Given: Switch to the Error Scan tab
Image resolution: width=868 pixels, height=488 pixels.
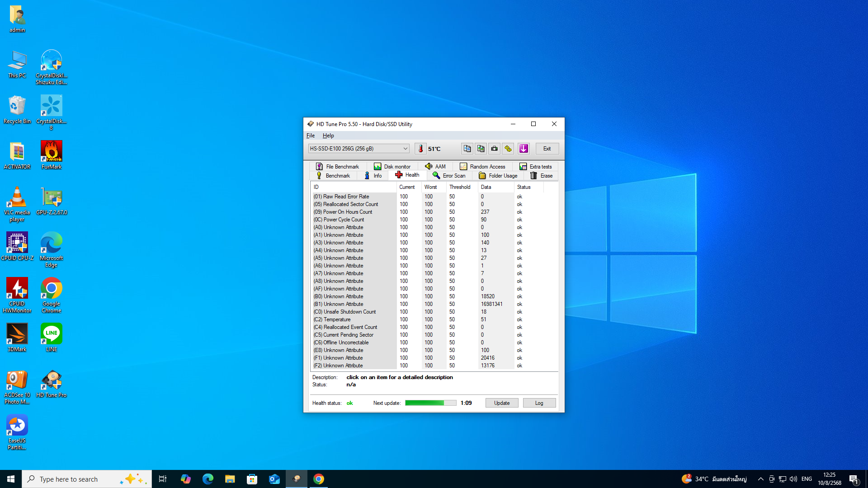Looking at the screenshot, I should 449,176.
